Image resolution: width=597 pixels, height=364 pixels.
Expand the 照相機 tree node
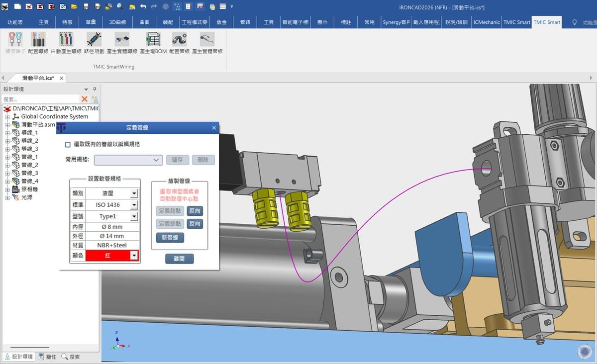point(7,189)
